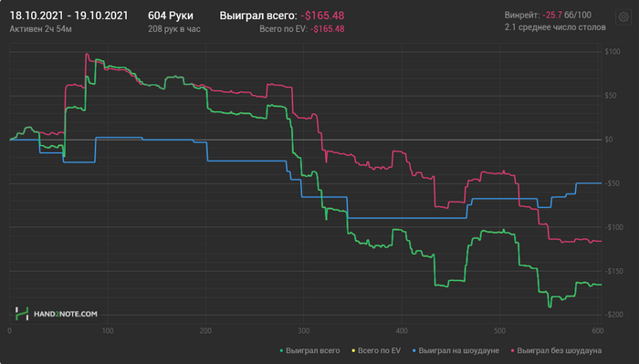The height and width of the screenshot is (364, 639).
Task: Click the 'Выиграл всего' legend label
Action: click(x=312, y=350)
